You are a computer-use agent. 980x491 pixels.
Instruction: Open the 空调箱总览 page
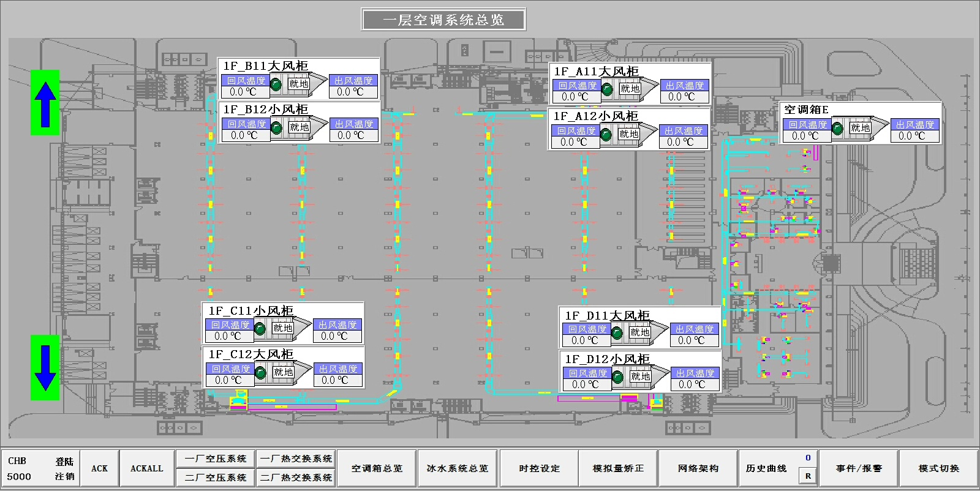pos(377,468)
